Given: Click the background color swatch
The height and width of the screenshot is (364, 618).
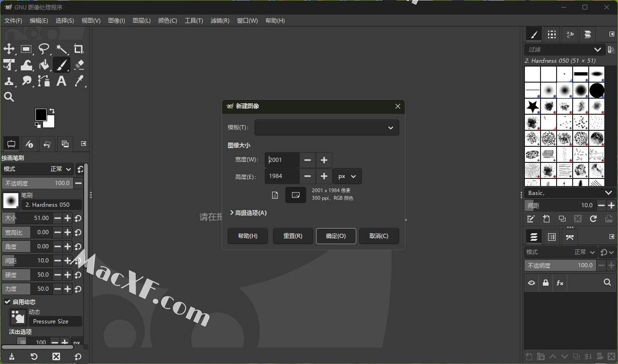Looking at the screenshot, I should [x=51, y=124].
